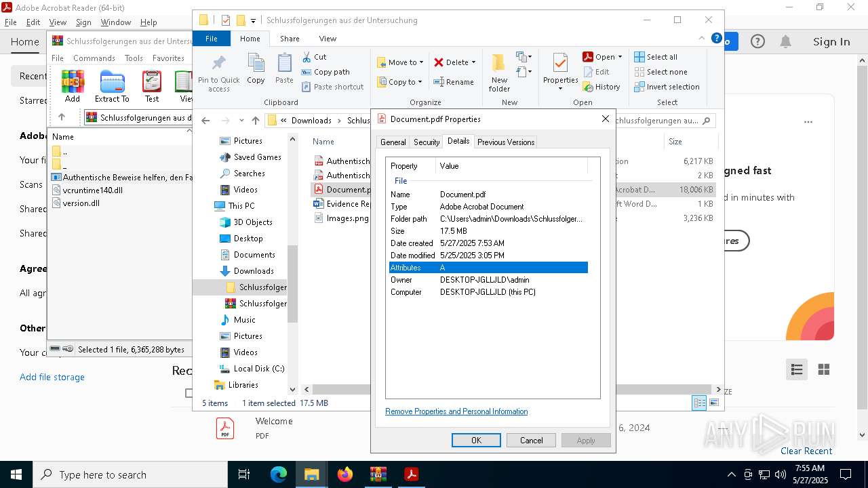Open Previous Versions tab

pyautogui.click(x=506, y=142)
